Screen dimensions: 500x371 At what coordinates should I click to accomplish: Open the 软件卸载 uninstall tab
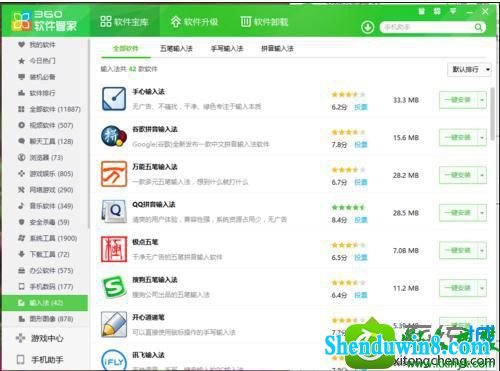point(264,22)
